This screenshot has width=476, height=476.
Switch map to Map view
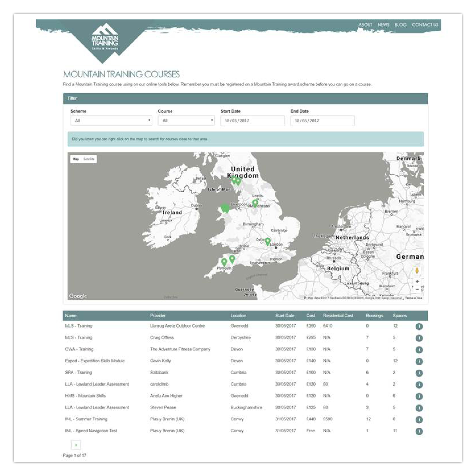[x=76, y=159]
